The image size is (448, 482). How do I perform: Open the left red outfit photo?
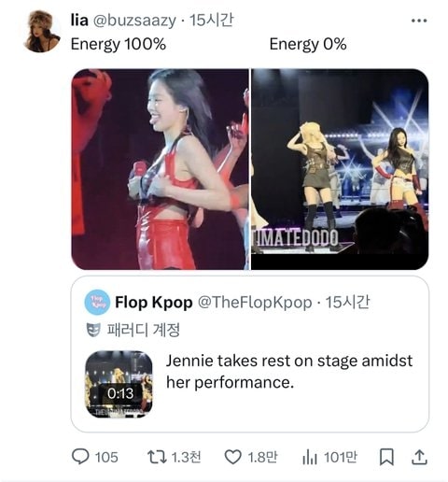[x=160, y=169]
